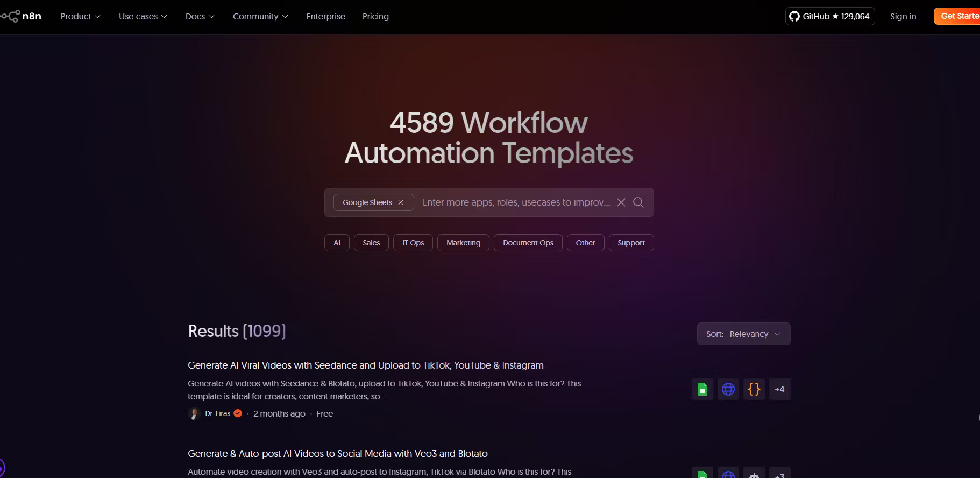The height and width of the screenshot is (478, 980).
Task: Open the Sort Relevancy dropdown
Action: click(x=743, y=334)
